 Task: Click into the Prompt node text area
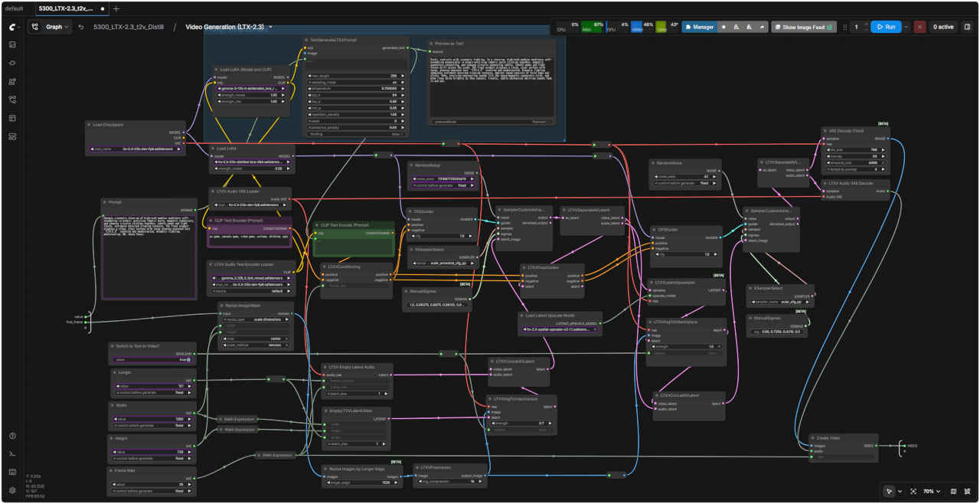coord(149,255)
